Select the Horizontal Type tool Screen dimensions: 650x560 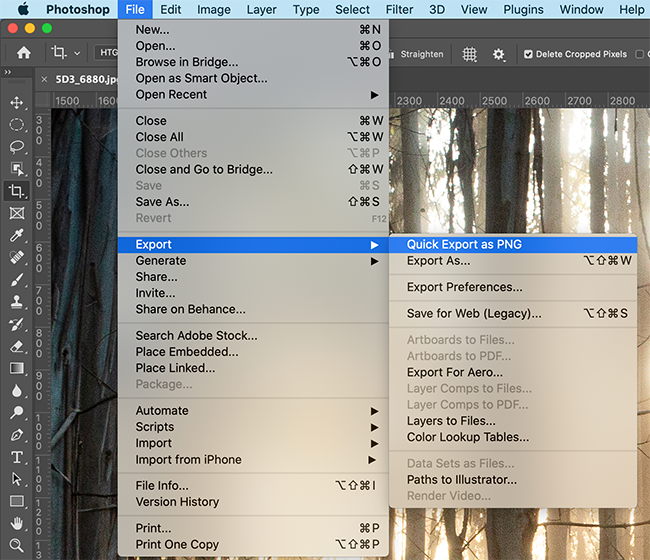[x=17, y=457]
